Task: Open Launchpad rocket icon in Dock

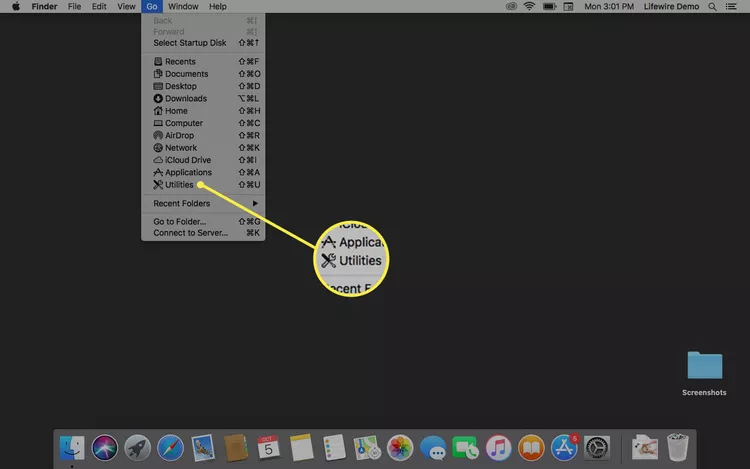Action: [x=138, y=448]
